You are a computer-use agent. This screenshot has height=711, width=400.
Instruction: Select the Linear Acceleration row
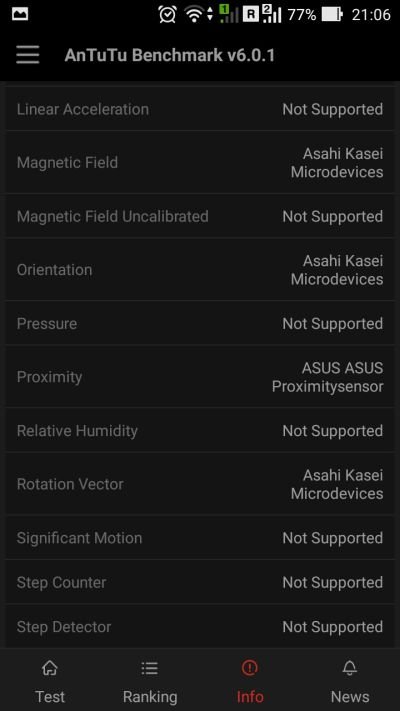click(x=200, y=109)
